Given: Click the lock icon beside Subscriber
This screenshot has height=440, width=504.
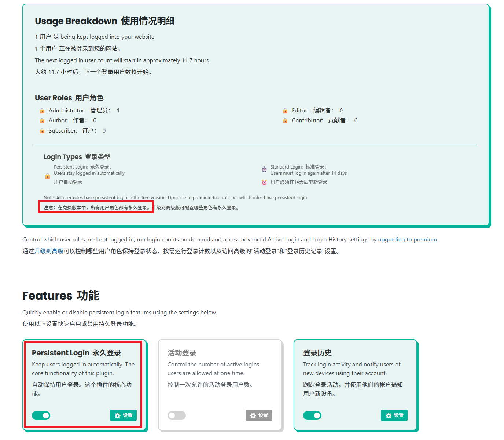Looking at the screenshot, I should 42,131.
